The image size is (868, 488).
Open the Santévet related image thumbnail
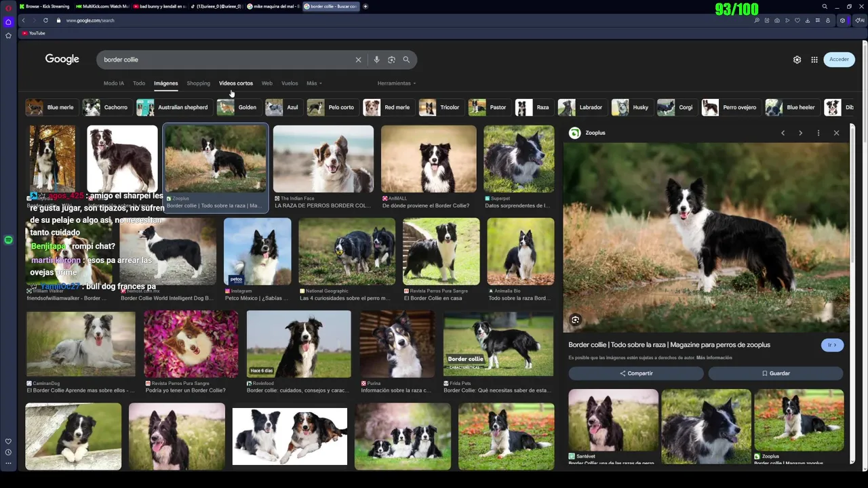tap(613, 420)
